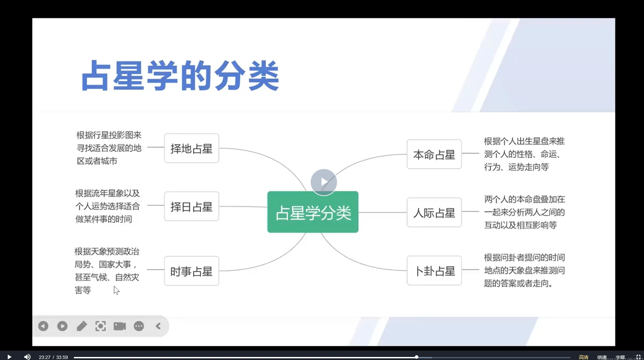Exit fullscreen using the corner icon
644x360 pixels.
pyautogui.click(x=638, y=357)
